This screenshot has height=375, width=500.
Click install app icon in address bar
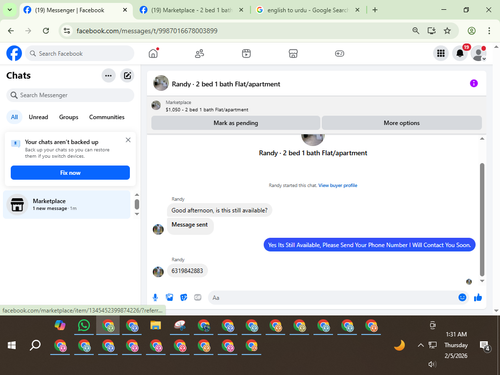click(x=432, y=31)
